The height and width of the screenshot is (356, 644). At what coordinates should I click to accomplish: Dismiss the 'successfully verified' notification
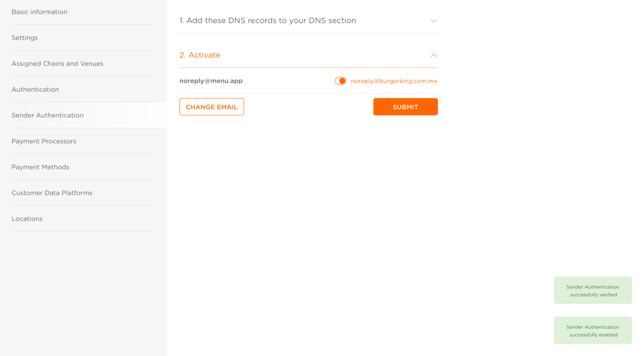tap(593, 290)
